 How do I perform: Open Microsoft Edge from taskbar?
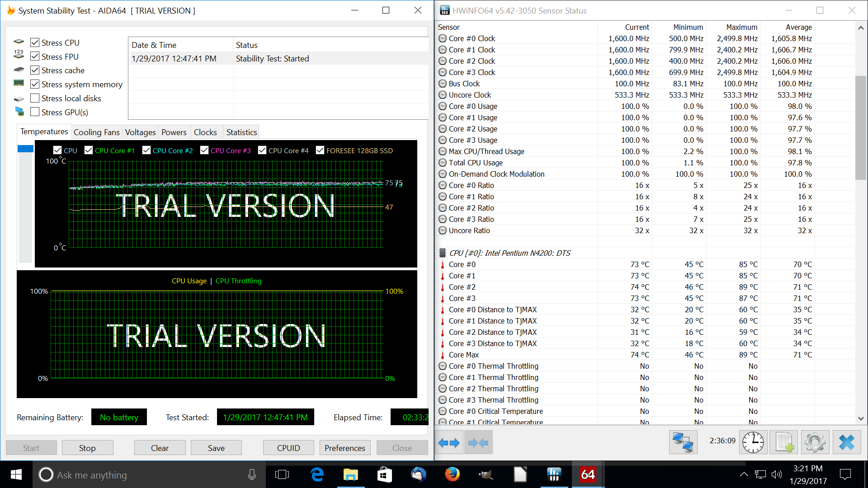tap(317, 474)
